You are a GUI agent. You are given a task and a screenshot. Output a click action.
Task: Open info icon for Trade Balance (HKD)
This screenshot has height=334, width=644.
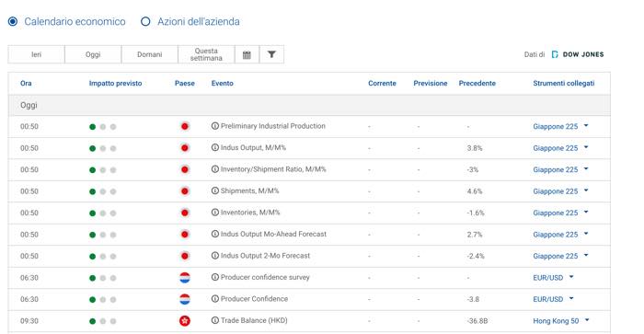pyautogui.click(x=214, y=320)
